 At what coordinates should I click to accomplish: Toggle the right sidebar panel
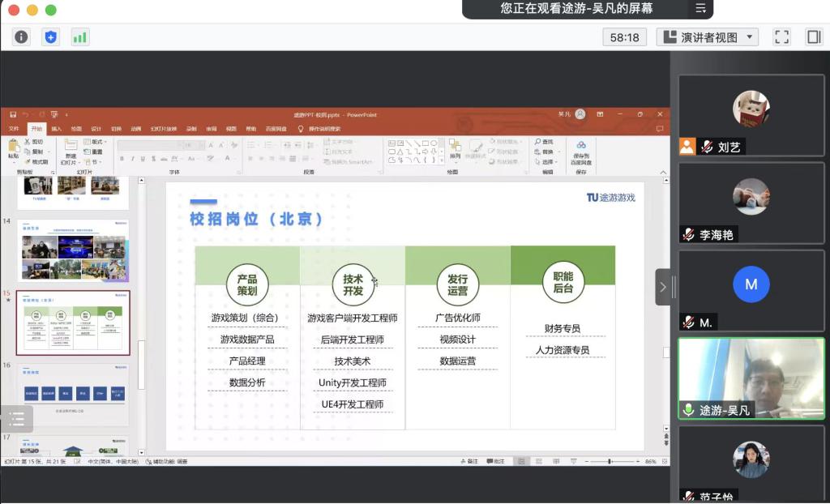point(814,36)
